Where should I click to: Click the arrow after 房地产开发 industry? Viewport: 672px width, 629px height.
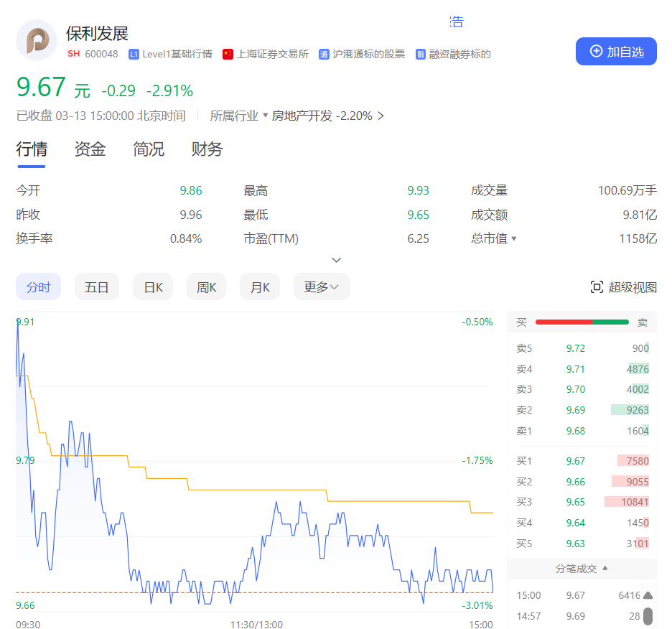tap(381, 116)
